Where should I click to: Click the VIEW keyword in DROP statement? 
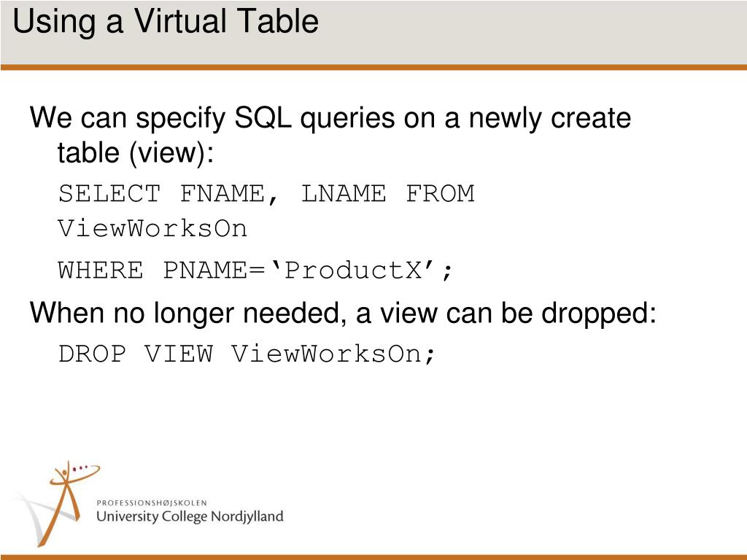[x=179, y=354]
